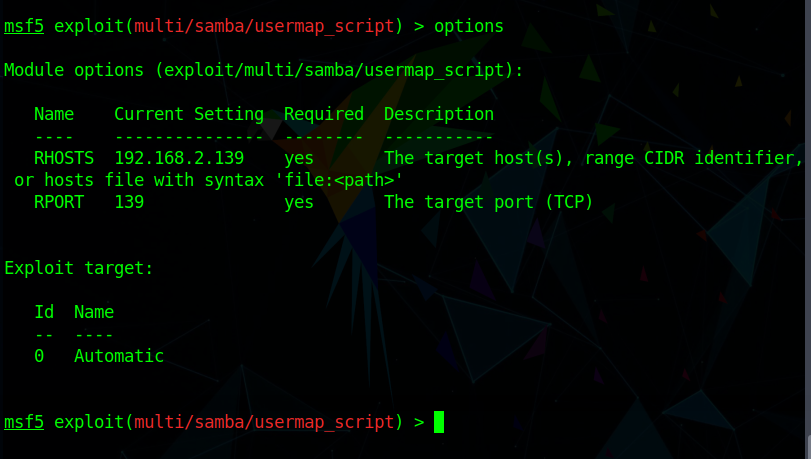This screenshot has height=459, width=811.
Task: Select the RPORT option name
Action: pos(59,202)
